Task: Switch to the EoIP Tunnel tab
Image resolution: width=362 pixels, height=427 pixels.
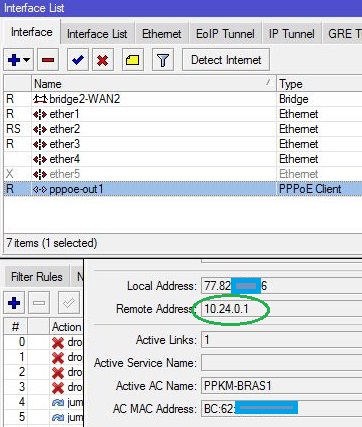Action: click(x=225, y=34)
